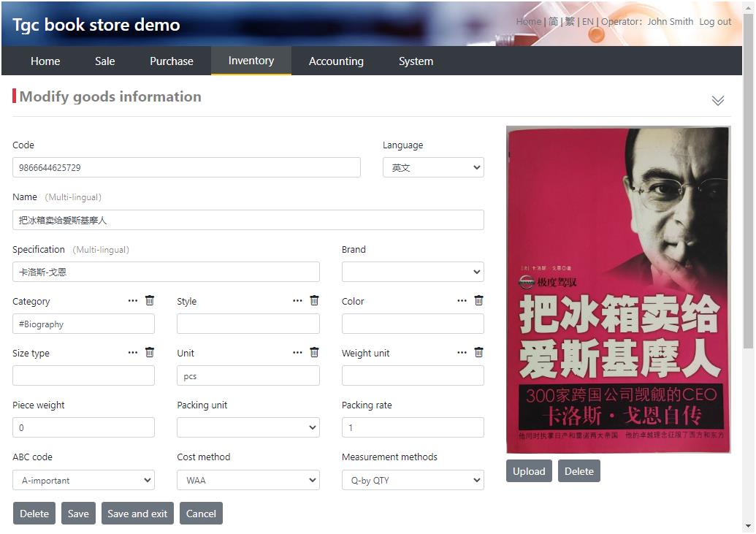Click the Tgc book store demo title
756x534 pixels.
(96, 24)
